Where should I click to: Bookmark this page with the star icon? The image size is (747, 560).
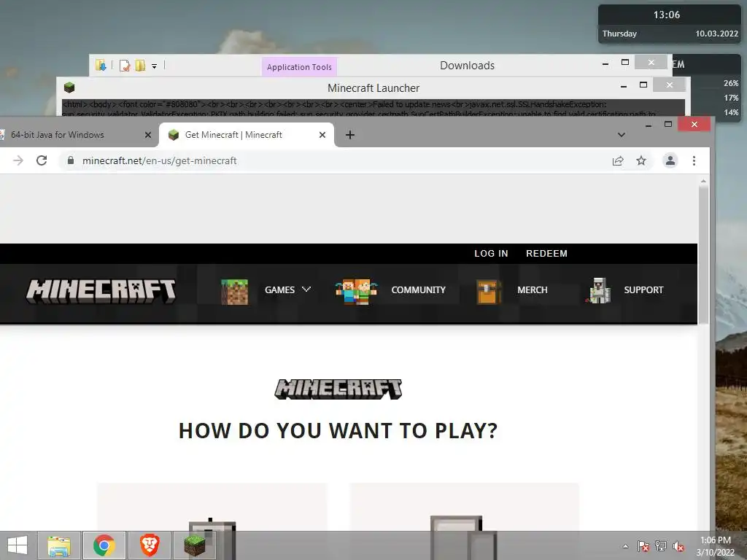click(x=641, y=160)
